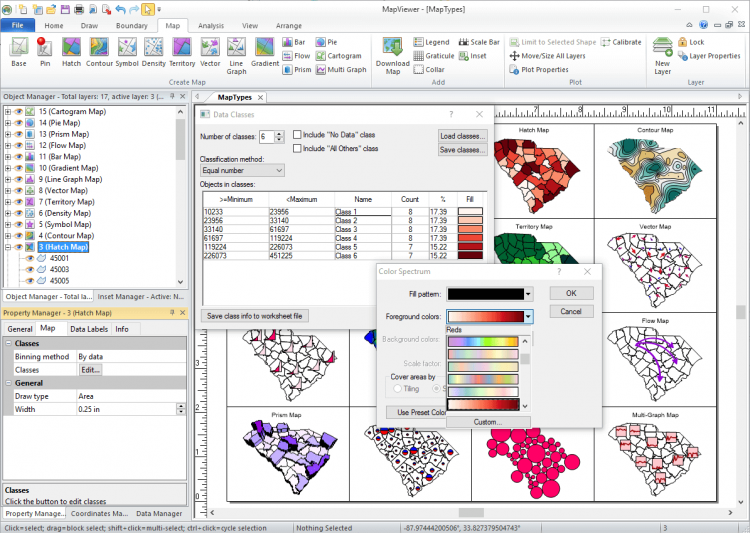Screen dimensions: 750x533
Task: Choose the Cartogram map type
Action: (338, 56)
